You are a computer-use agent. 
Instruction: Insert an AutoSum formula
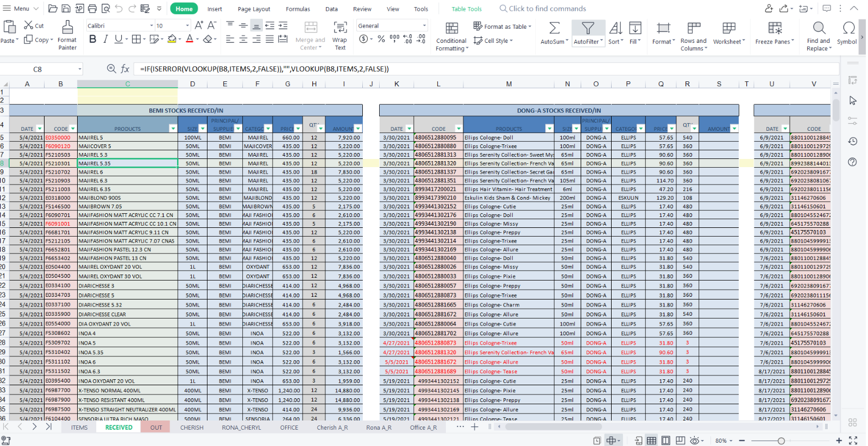pos(554,33)
